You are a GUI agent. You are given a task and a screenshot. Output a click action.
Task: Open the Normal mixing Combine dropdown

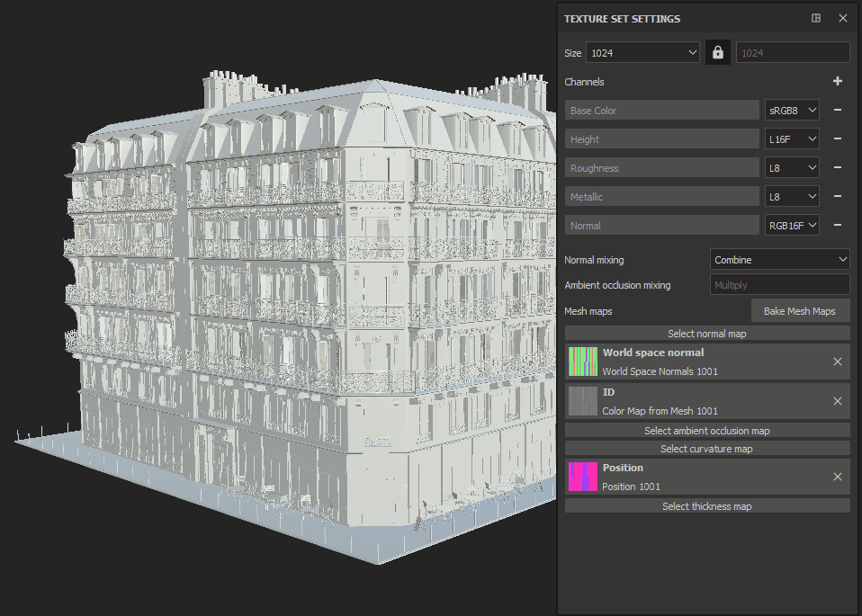[x=779, y=260]
